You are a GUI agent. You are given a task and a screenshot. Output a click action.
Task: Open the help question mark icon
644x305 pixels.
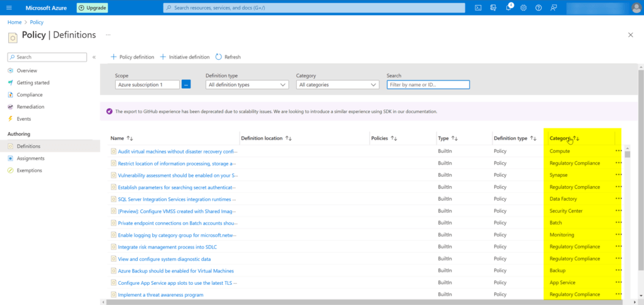click(x=538, y=8)
